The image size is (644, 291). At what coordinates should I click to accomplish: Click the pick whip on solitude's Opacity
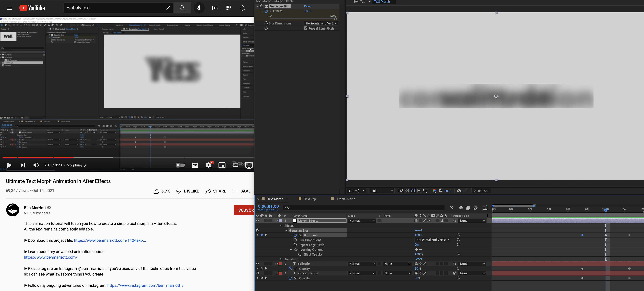point(458,268)
